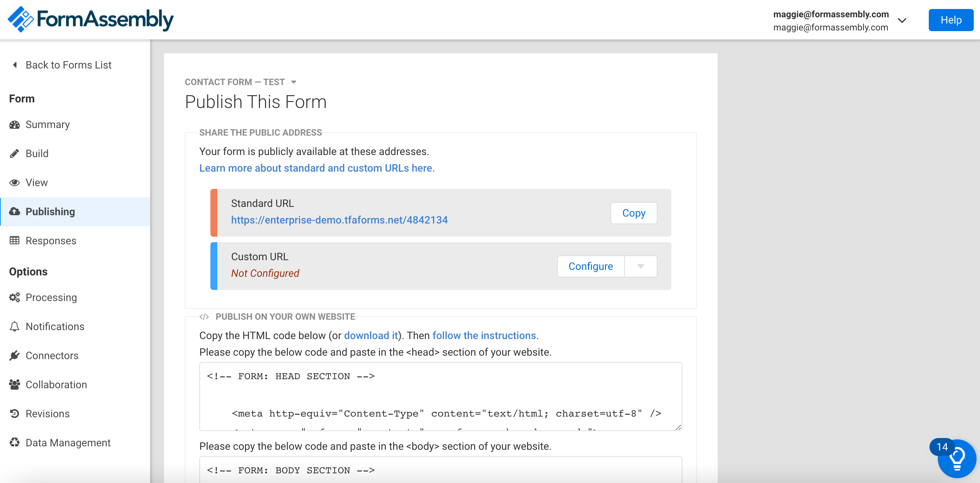Expand the CONTACT FORM – TEST title dropdown
Viewport: 980px width, 483px height.
(295, 82)
